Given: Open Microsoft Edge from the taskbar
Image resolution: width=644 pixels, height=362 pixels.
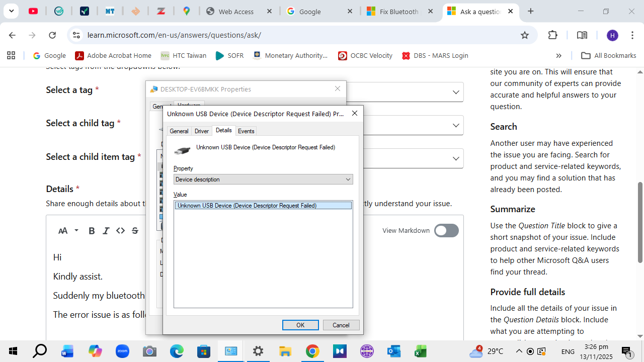Looking at the screenshot, I should [x=177, y=351].
